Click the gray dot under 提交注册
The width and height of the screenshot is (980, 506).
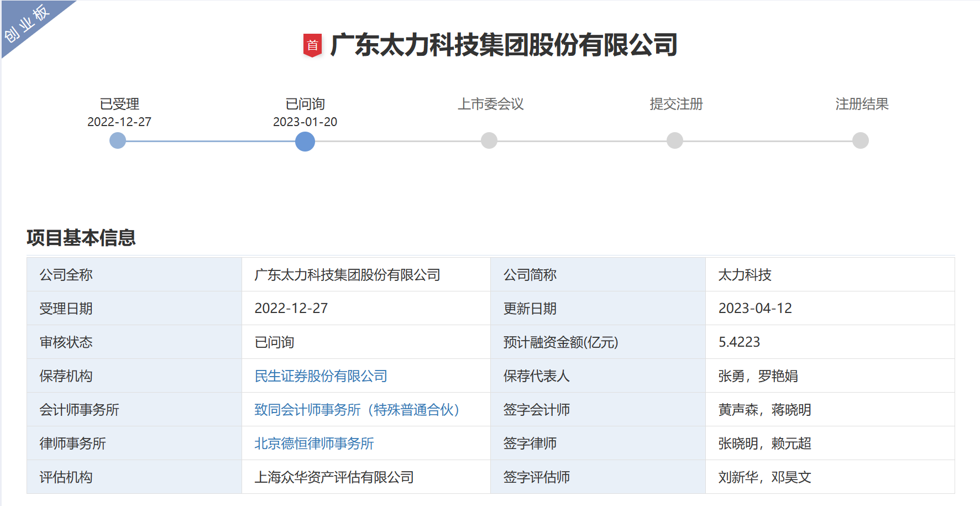pyautogui.click(x=673, y=140)
